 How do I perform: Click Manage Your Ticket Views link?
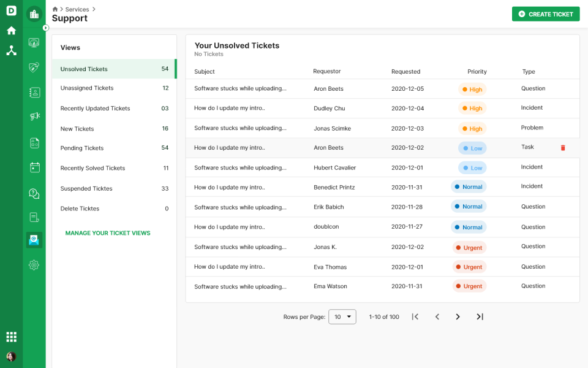(x=108, y=233)
